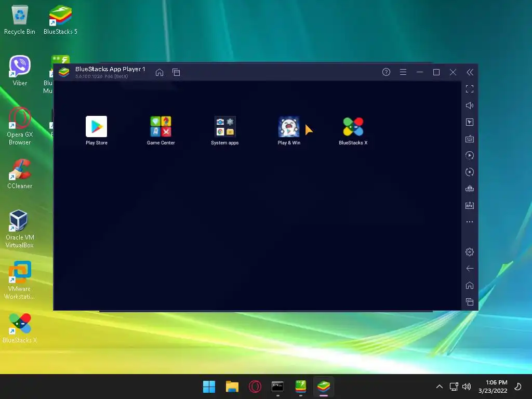Minimize the BlueStacks App Player window
532x399 pixels.
click(420, 72)
